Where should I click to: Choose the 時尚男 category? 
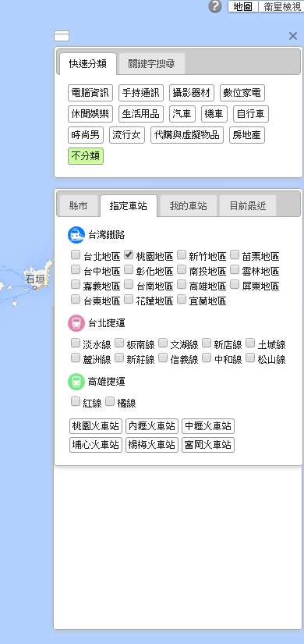pyautogui.click(x=86, y=135)
